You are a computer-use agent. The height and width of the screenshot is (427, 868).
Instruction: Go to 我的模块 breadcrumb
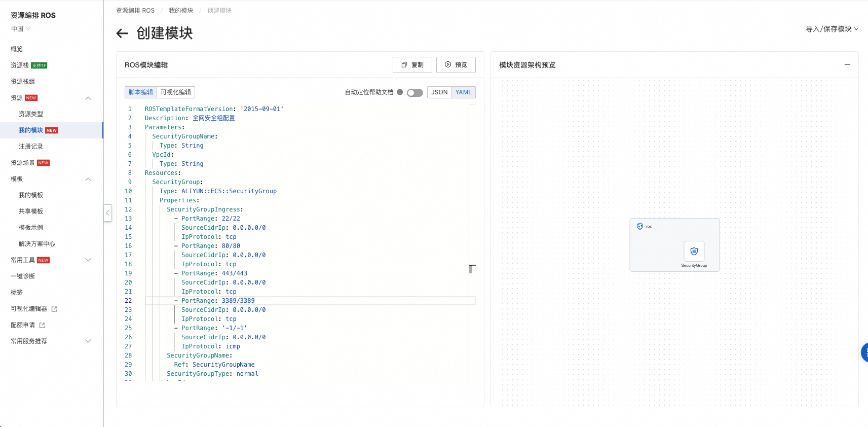[x=181, y=11]
